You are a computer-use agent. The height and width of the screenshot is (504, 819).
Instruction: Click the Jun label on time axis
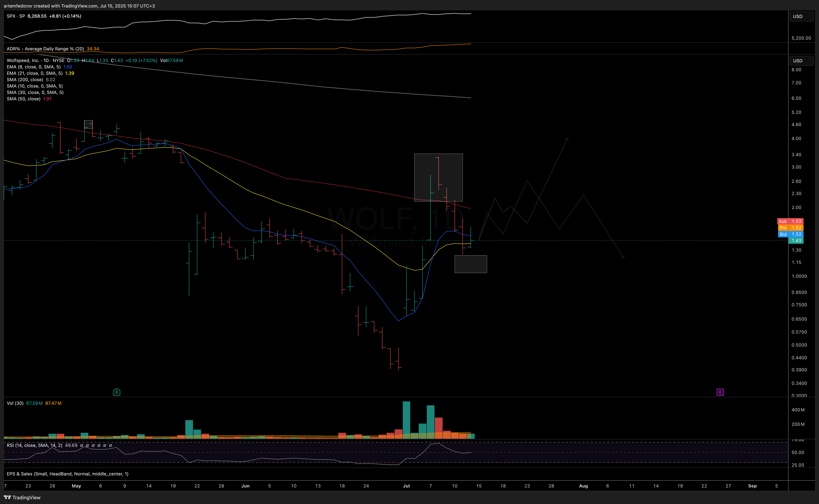coord(245,486)
